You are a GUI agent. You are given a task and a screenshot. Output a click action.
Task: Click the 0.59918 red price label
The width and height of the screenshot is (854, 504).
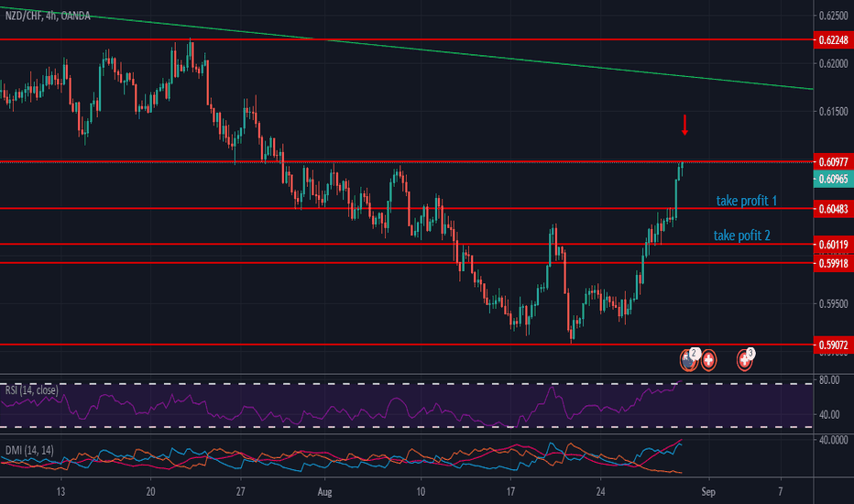[833, 263]
